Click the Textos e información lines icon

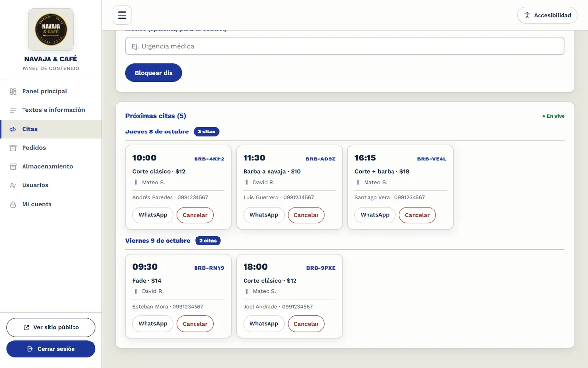click(13, 110)
